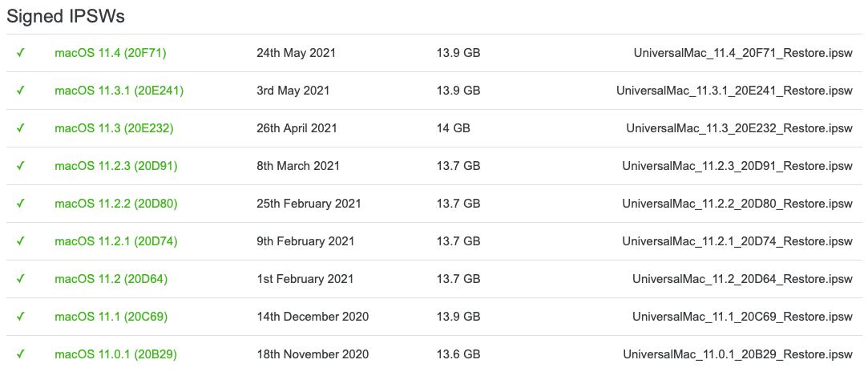Click the green checkmark for macOS 11.4
Viewport: 868px width, 388px height.
tap(21, 53)
